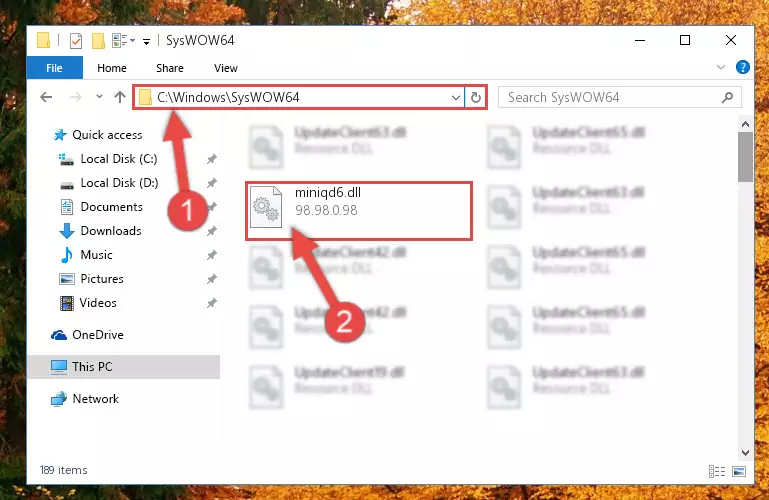Switch to the View ribbon tab

point(226,68)
